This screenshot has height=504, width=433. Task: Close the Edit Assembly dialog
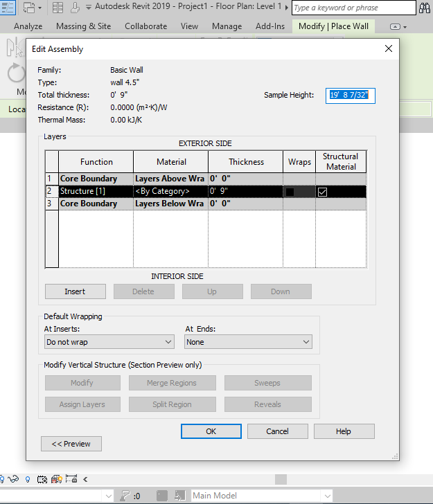(x=388, y=48)
